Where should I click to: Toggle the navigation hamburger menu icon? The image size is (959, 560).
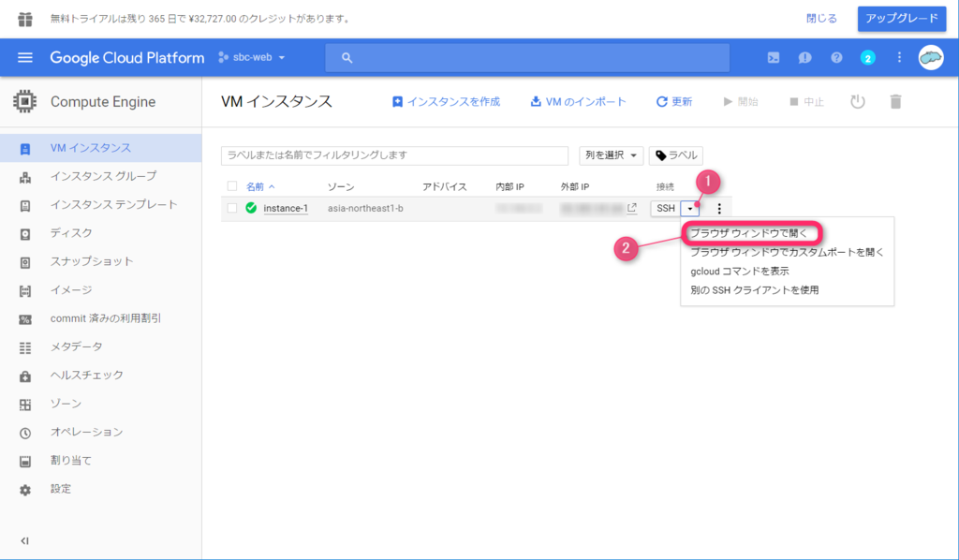[25, 57]
